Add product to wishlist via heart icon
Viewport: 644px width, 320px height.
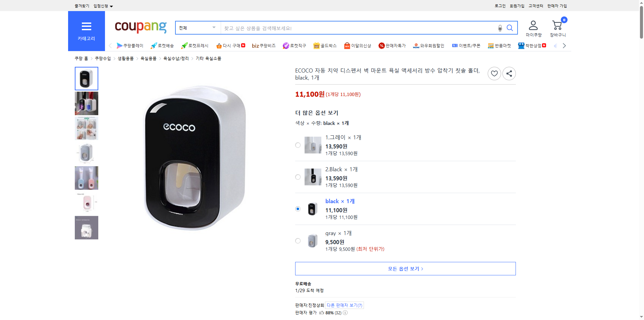coord(494,73)
